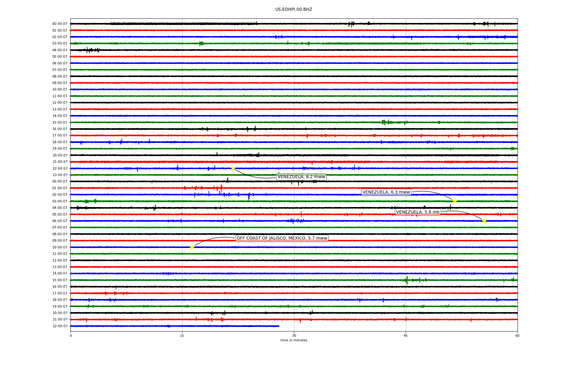Screen dimensions: 588x368
Task: Click the star marker for Venezuela 5.8 mb
Action: (484, 221)
